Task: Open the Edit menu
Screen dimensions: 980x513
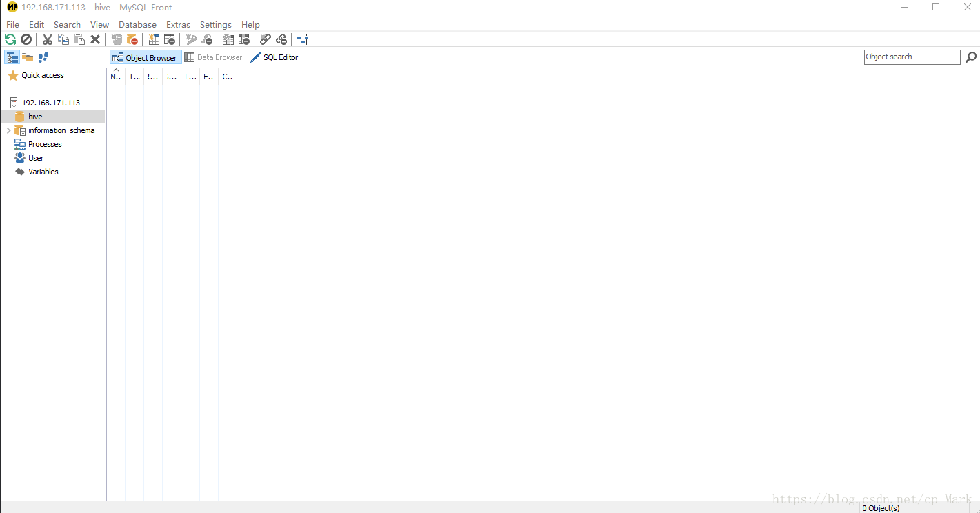Action: [37, 24]
